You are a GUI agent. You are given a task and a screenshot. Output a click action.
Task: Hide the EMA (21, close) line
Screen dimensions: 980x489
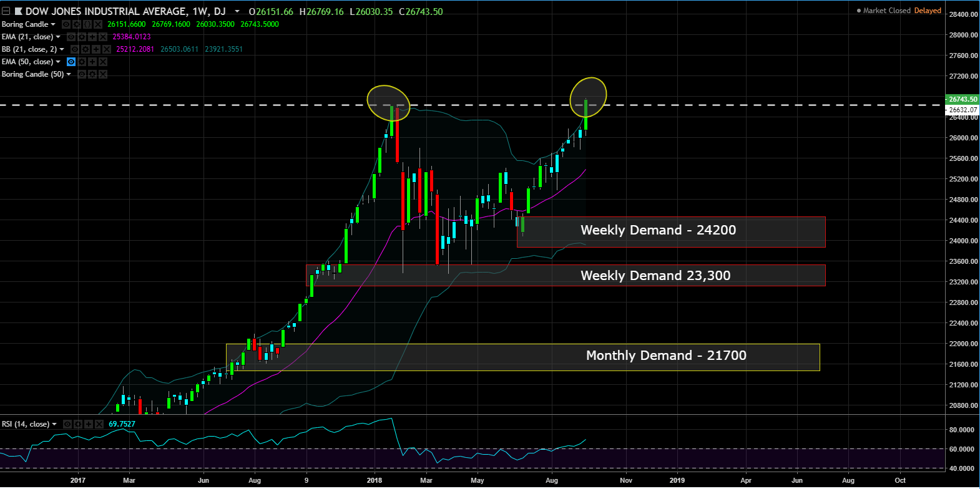coord(71,37)
